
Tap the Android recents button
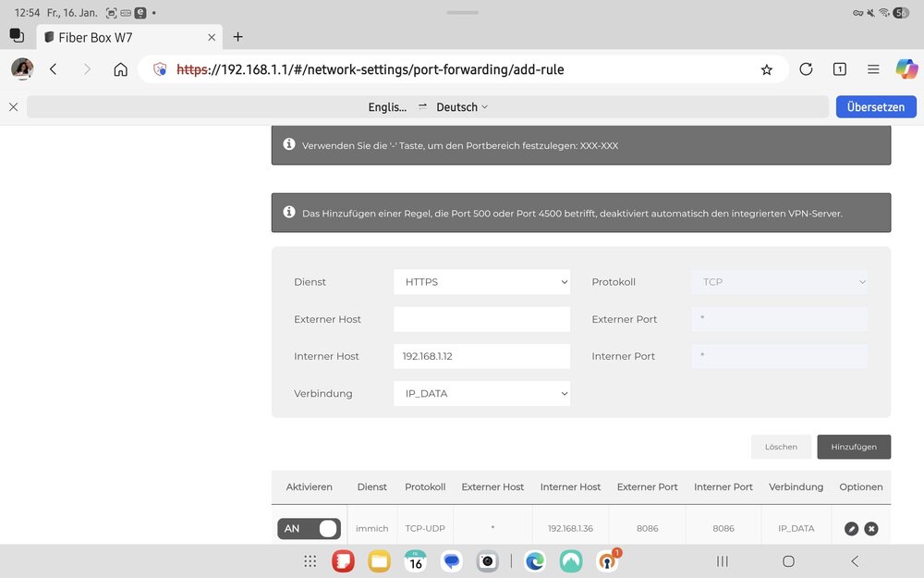pos(722,561)
